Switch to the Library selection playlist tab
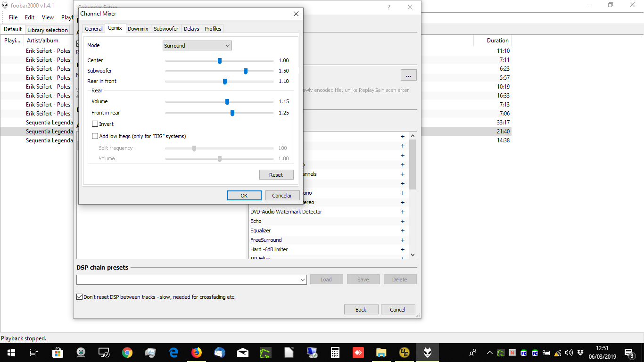Image resolution: width=644 pixels, height=362 pixels. tap(48, 30)
